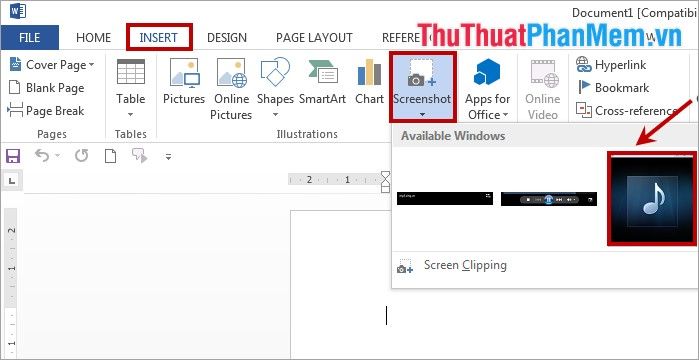The height and width of the screenshot is (360, 699).
Task: Customize Quick Access Toolbar dropdown
Action: click(168, 157)
